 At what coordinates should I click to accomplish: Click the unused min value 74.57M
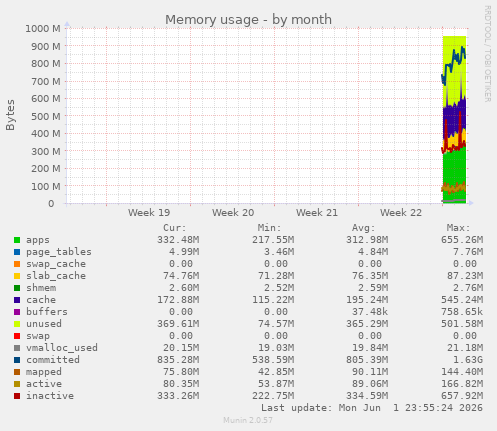276,324
